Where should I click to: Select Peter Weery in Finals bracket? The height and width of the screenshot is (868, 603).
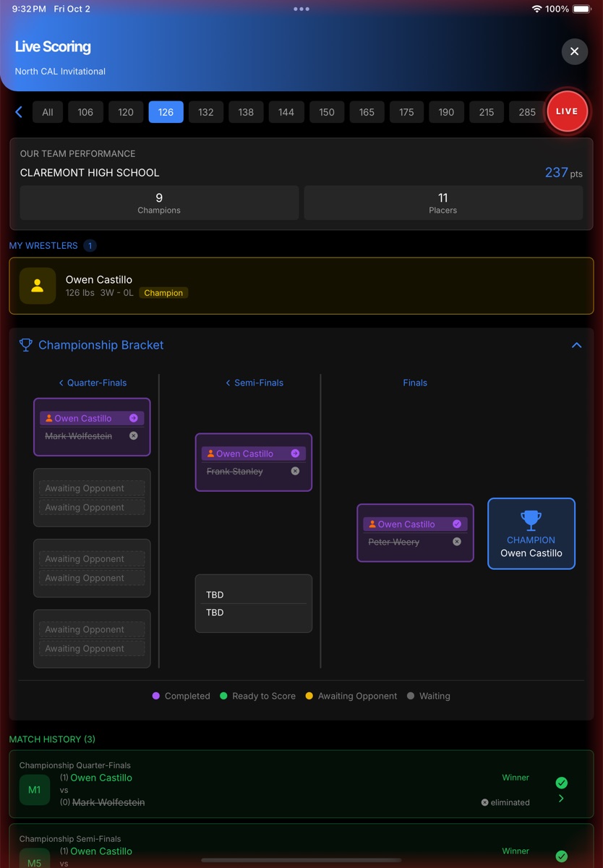click(394, 542)
